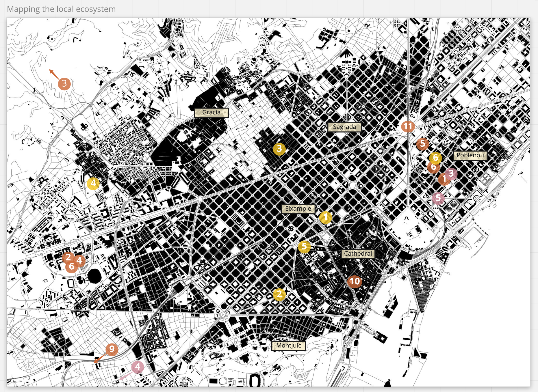
Task: Select the yellow 5 marker
Action: (304, 247)
